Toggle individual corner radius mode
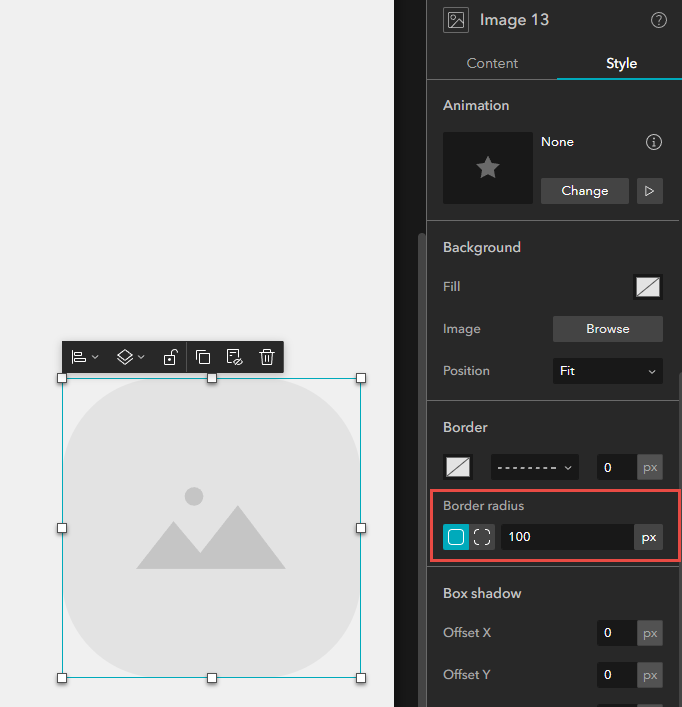The height and width of the screenshot is (707, 682). pos(482,537)
